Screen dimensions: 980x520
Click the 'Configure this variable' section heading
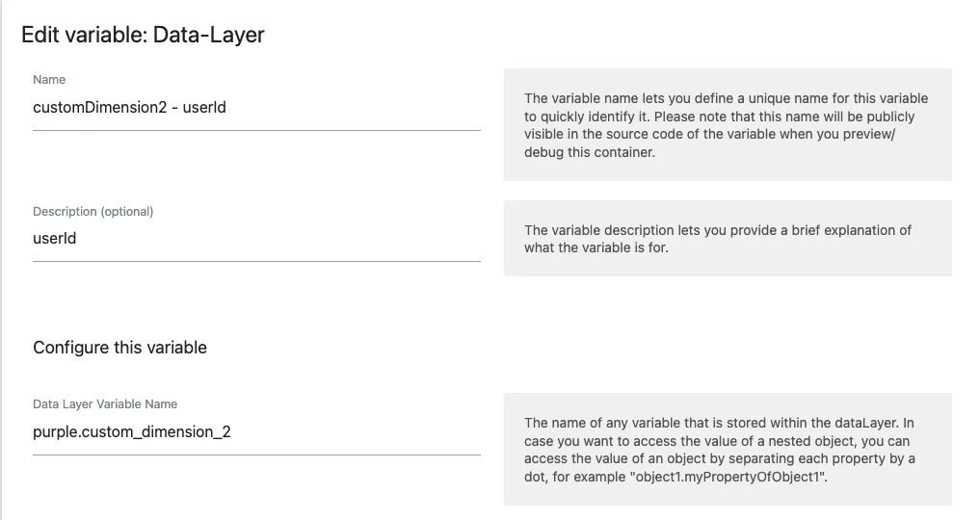pos(119,348)
